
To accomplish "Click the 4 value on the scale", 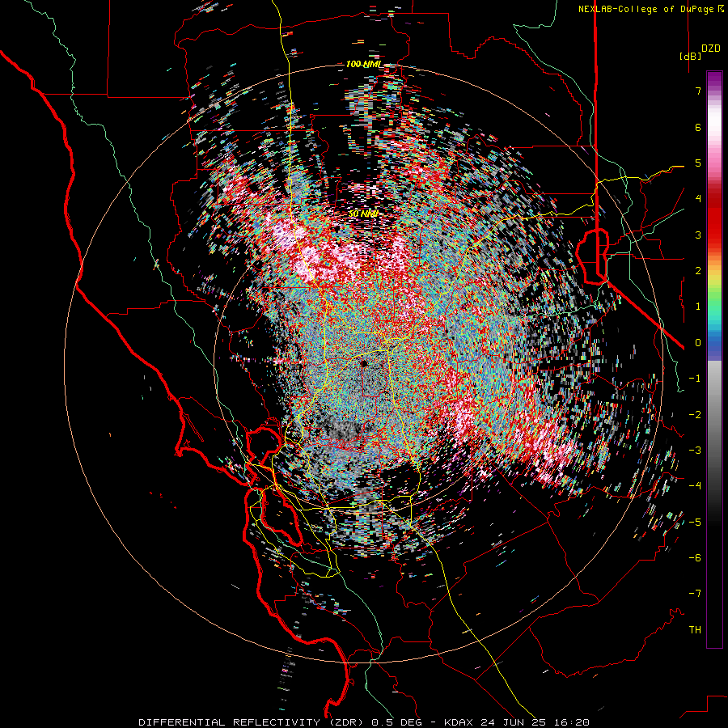I will click(x=698, y=198).
